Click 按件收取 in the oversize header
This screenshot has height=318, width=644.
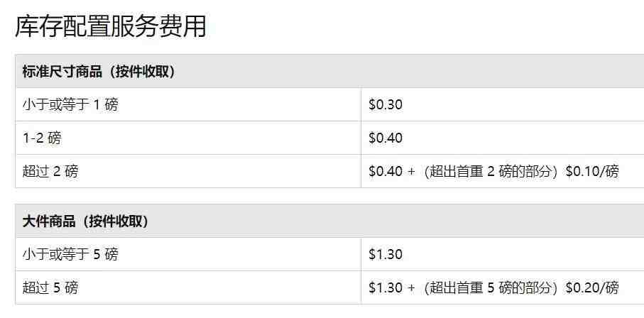click(115, 221)
